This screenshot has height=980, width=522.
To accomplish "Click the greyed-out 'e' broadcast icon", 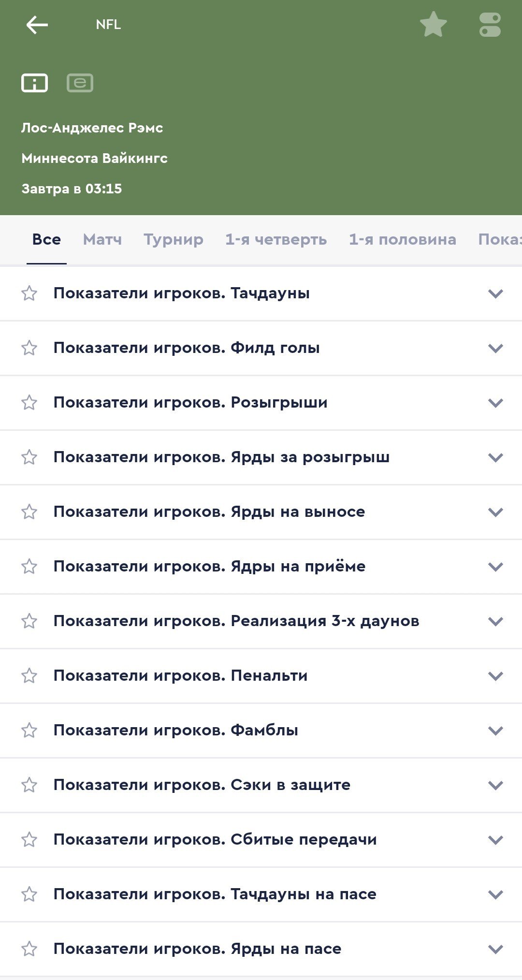I will 80,83.
